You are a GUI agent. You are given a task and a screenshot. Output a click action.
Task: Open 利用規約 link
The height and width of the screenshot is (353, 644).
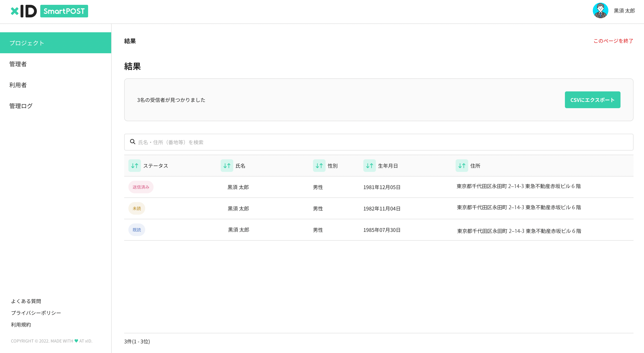pyautogui.click(x=21, y=324)
